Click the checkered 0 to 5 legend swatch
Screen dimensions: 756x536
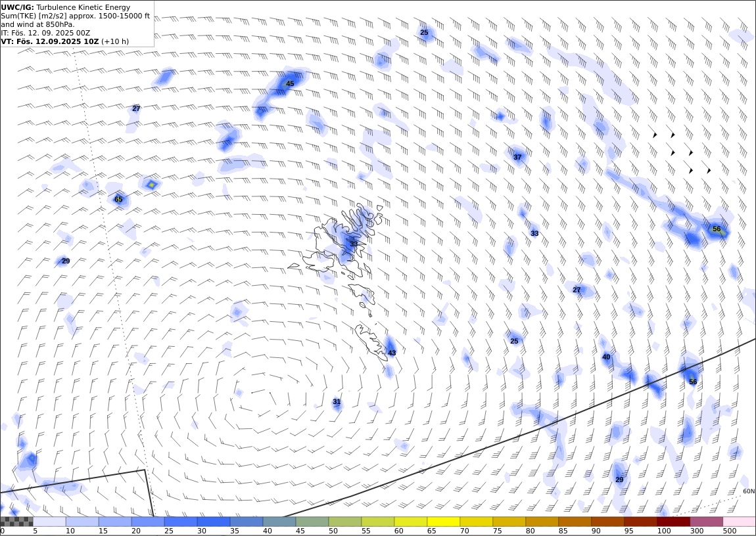point(16,522)
